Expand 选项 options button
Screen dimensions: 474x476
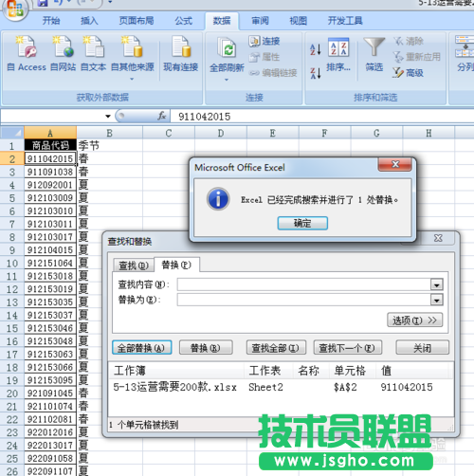[x=414, y=320]
